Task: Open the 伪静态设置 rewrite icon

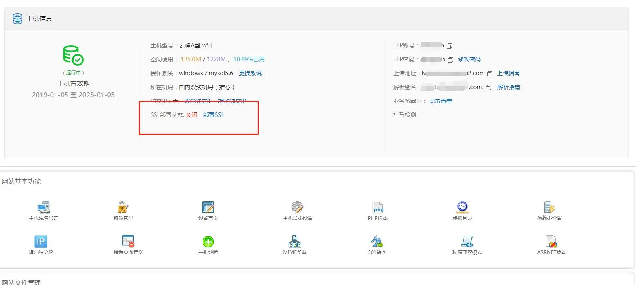Action: pyautogui.click(x=549, y=207)
